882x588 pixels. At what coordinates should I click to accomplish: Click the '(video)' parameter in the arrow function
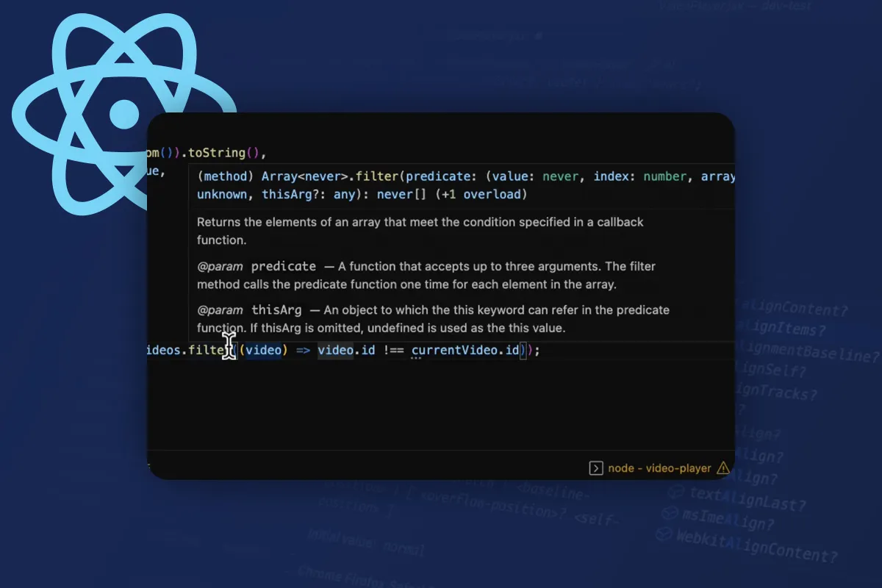click(x=262, y=351)
